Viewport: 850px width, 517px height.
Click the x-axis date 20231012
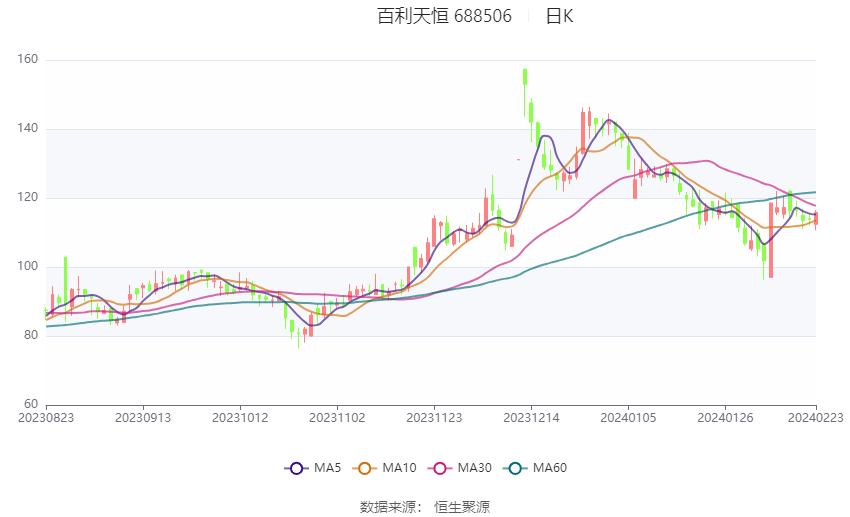tap(240, 418)
